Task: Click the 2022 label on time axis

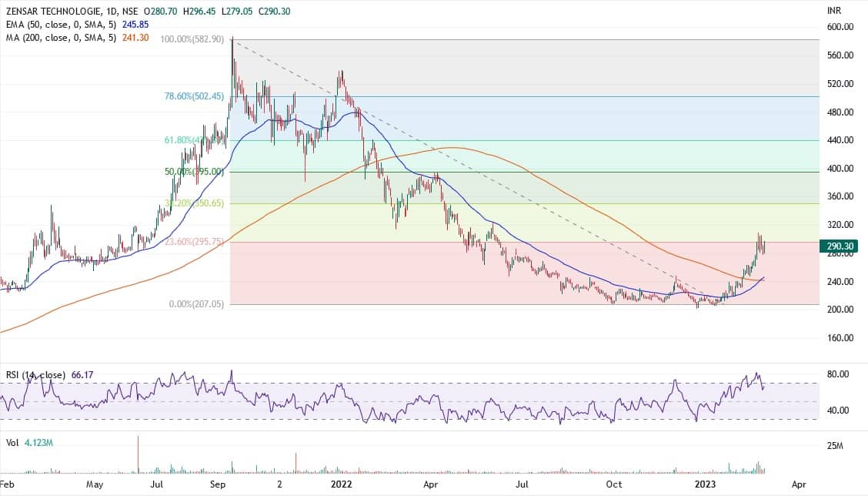Action: (x=340, y=484)
